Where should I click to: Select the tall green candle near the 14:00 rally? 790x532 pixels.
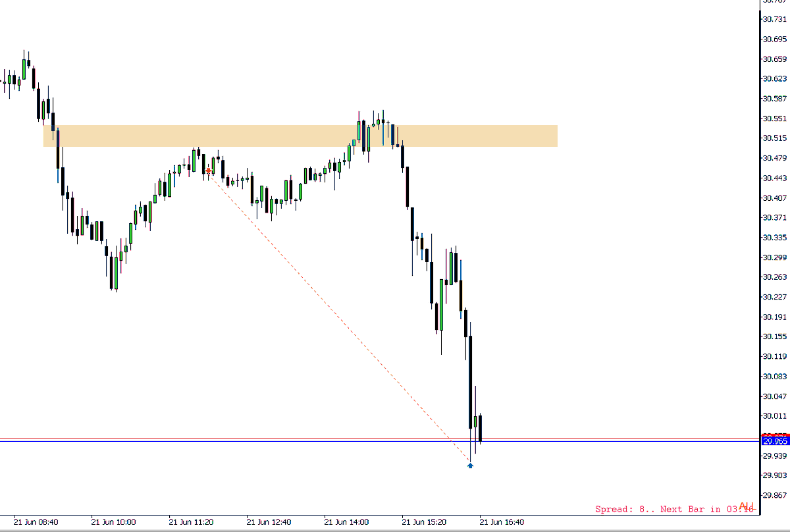pos(357,132)
